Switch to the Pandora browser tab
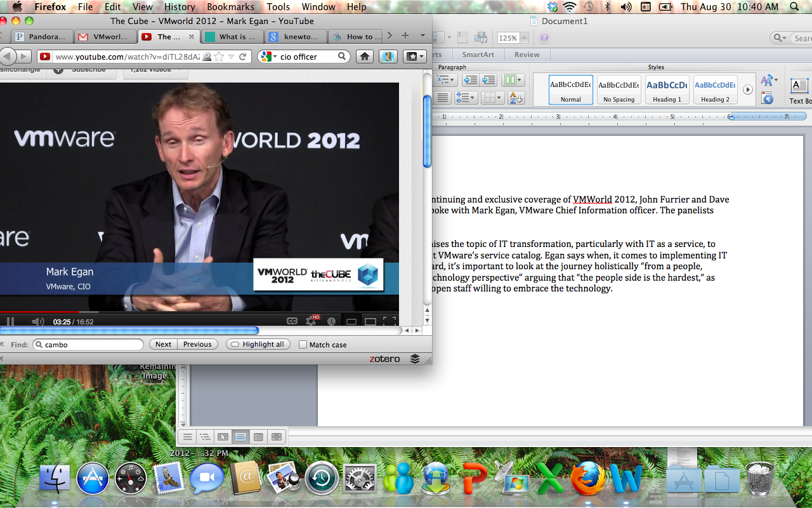This screenshot has height=508, width=812. [43, 37]
